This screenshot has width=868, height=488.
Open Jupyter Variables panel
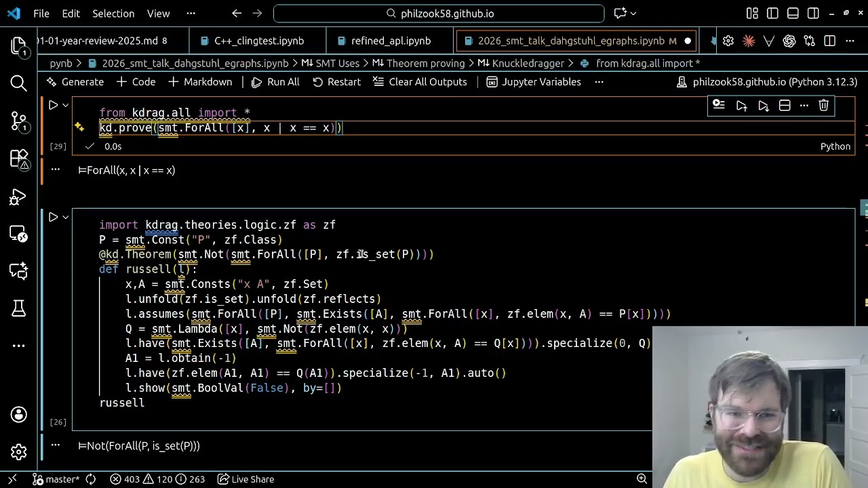pos(534,81)
